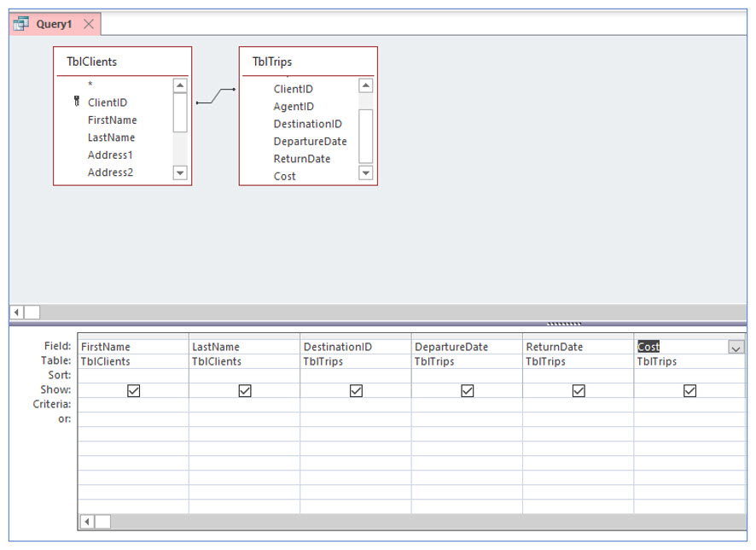
Task: Uncheck Show box for LastName column
Action: coord(245,391)
